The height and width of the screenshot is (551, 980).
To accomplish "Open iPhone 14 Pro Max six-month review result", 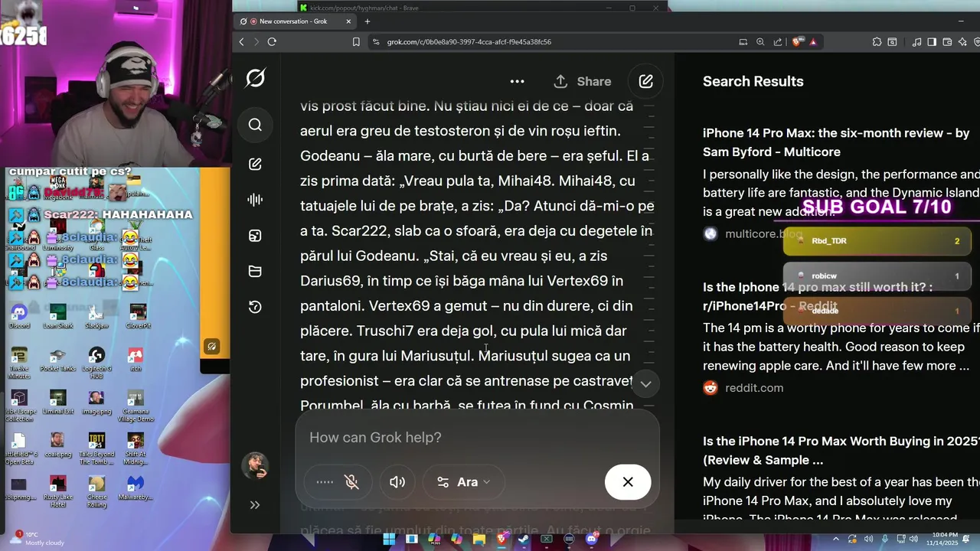I will (836, 142).
